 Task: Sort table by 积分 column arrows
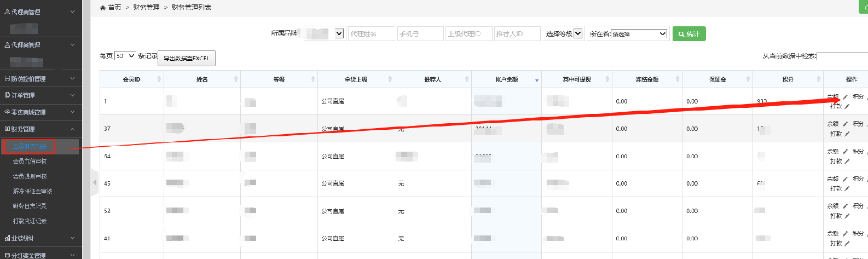point(819,79)
